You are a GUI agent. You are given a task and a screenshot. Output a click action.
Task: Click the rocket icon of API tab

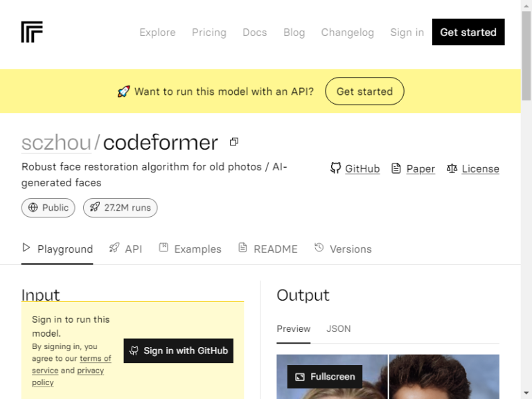pyautogui.click(x=114, y=248)
